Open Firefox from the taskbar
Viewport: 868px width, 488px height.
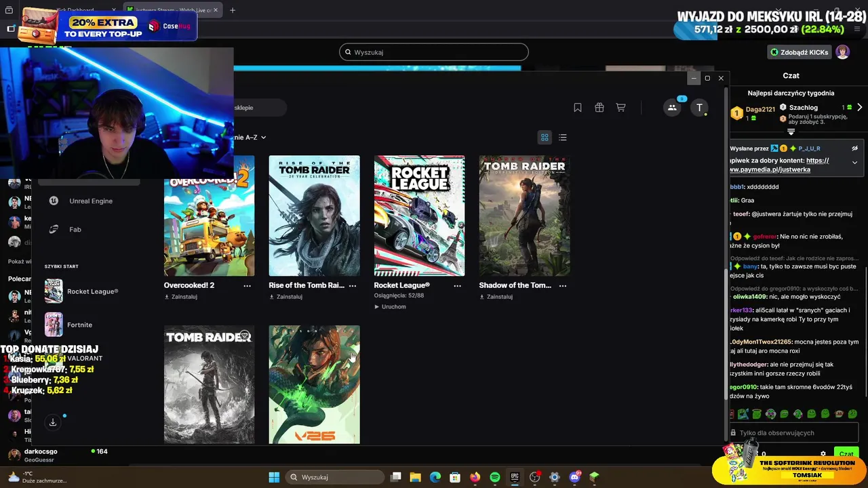tap(475, 477)
